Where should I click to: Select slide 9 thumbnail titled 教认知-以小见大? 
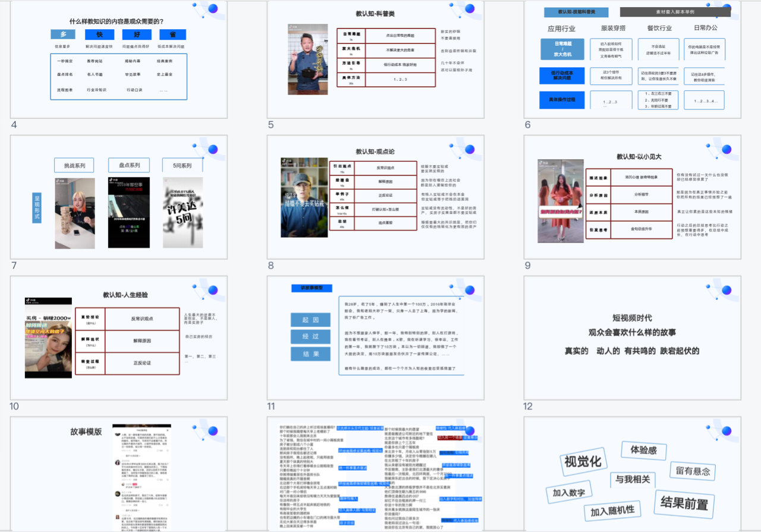click(633, 197)
